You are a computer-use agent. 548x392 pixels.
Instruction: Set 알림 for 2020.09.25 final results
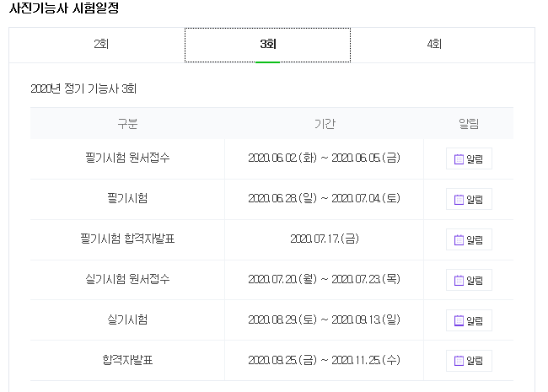point(469,361)
